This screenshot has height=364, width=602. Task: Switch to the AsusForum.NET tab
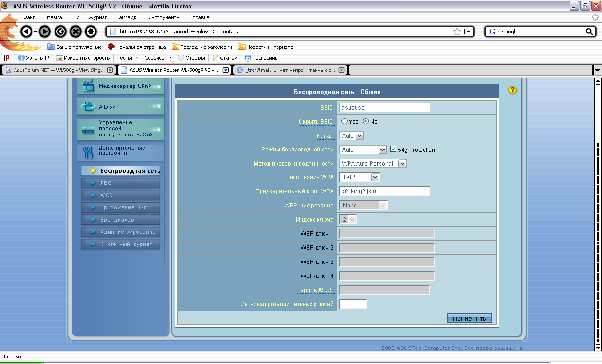(56, 70)
